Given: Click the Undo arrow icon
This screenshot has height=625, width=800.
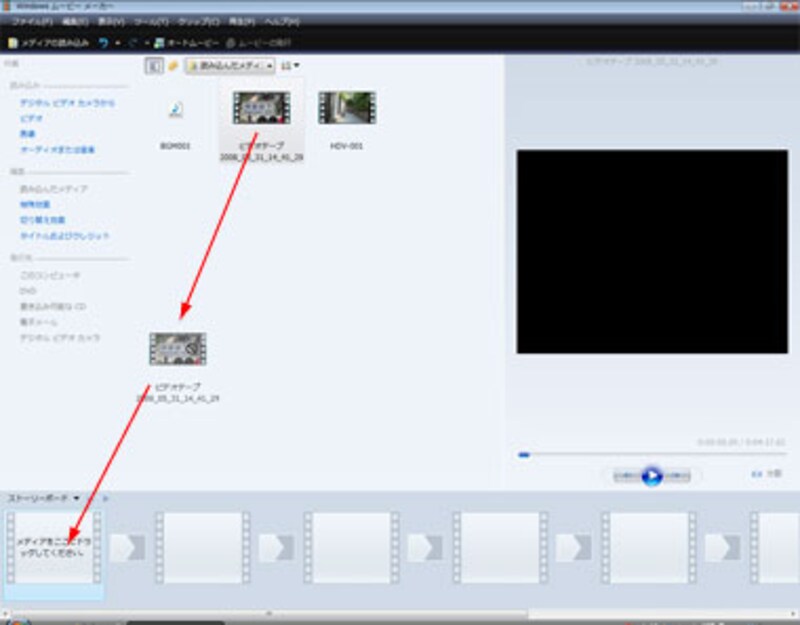Looking at the screenshot, I should 104,43.
